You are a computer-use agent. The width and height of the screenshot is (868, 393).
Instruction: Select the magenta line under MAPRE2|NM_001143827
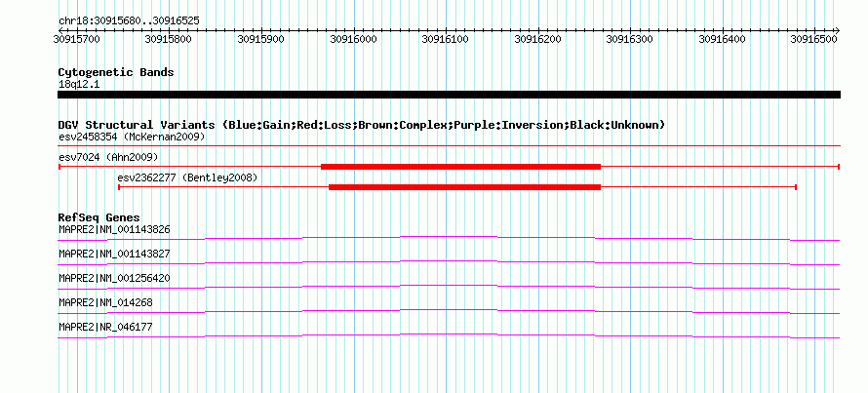(x=449, y=263)
